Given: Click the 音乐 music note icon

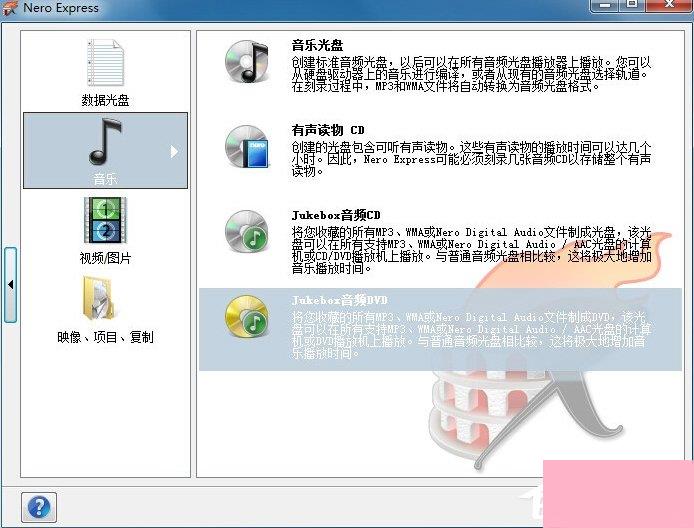Looking at the screenshot, I should coord(105,142).
